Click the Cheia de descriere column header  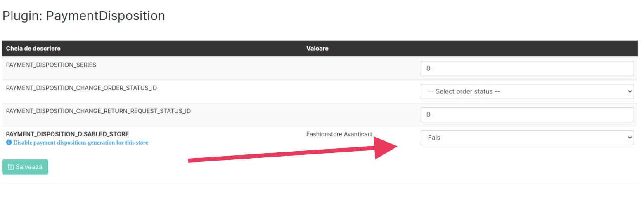pos(33,49)
